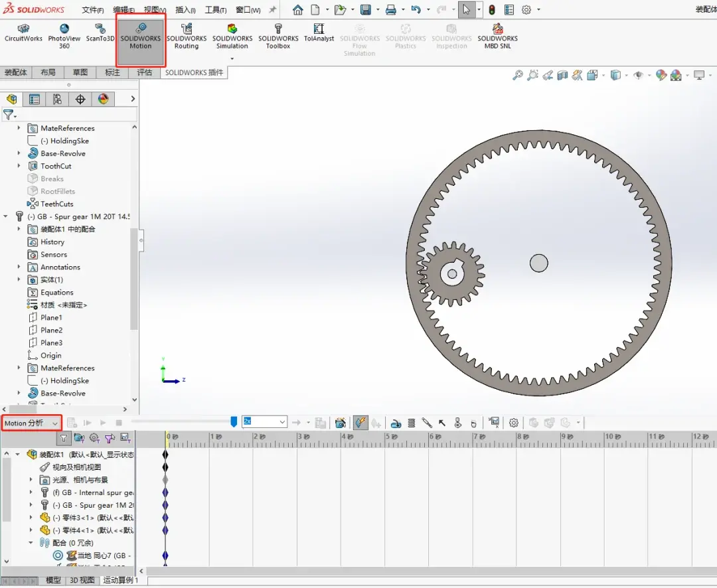Click the Zoom to Fit icon

point(518,75)
